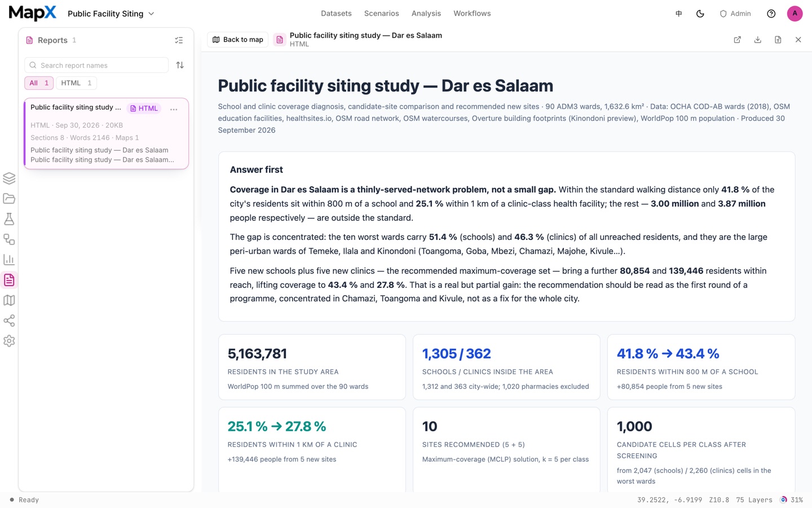812x508 pixels.
Task: Click the HTML badge on report card
Action: [144, 108]
